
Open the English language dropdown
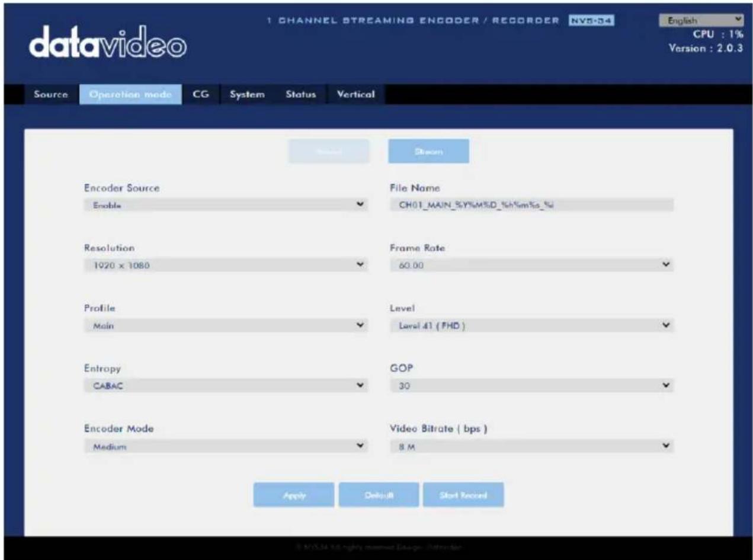click(x=701, y=20)
